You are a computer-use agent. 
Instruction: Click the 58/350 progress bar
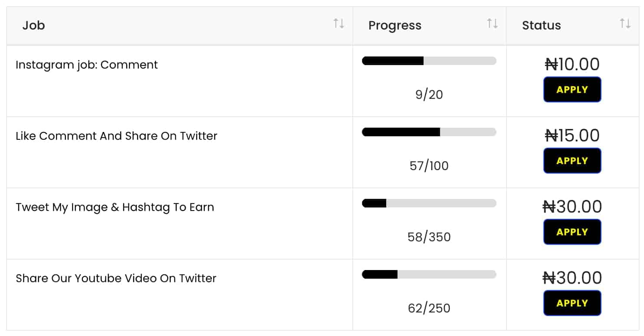tap(429, 204)
